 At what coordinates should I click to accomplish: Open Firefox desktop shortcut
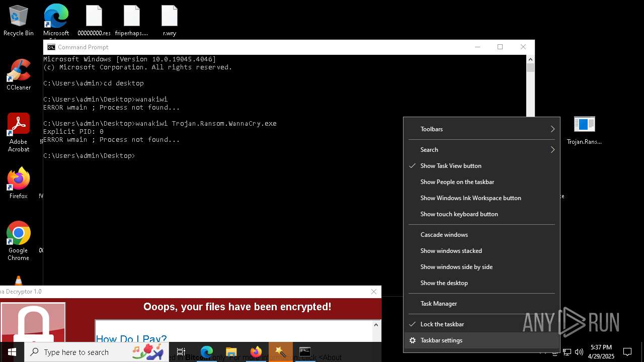coord(19,183)
